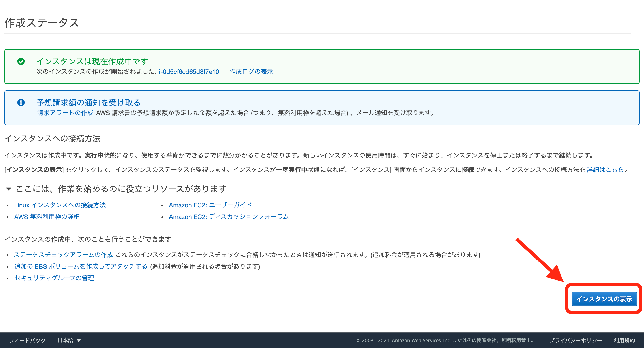Collapse the helpful resources section
This screenshot has width=644, height=348.
click(8, 189)
